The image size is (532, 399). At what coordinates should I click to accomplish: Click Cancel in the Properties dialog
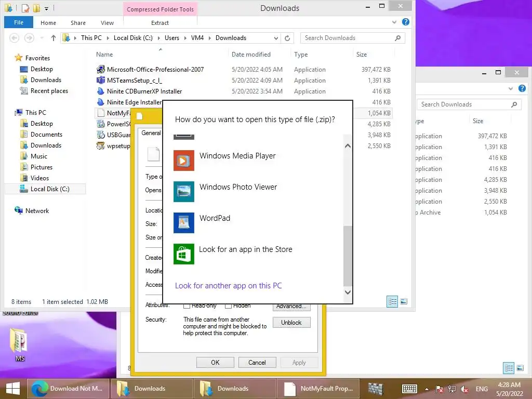tap(257, 362)
